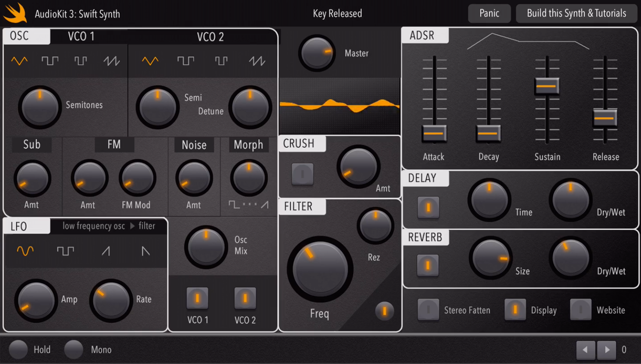
Task: Toggle the CRUSH effect switch
Action: [x=302, y=174]
